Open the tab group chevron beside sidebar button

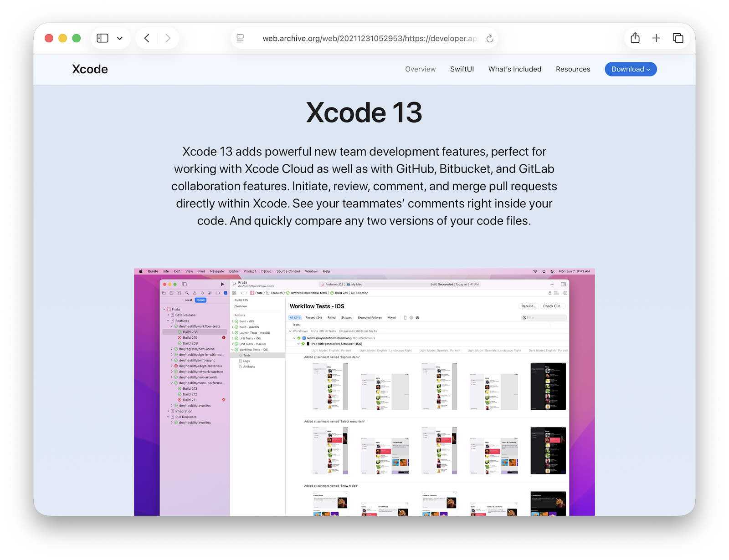[x=120, y=38]
